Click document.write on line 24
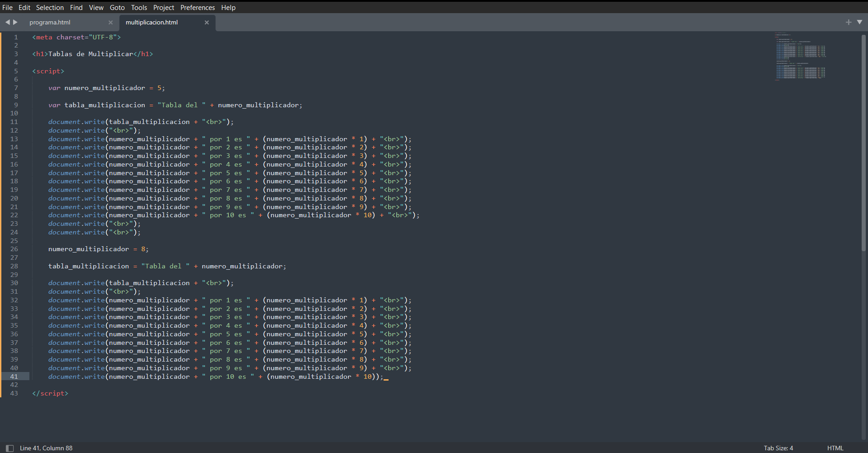868x453 pixels. pos(76,232)
